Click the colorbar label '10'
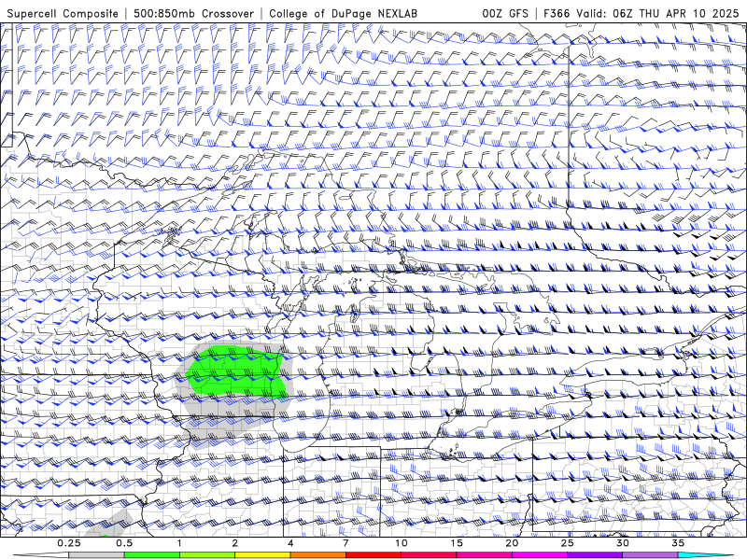This screenshot has height=560, width=747. [x=402, y=543]
